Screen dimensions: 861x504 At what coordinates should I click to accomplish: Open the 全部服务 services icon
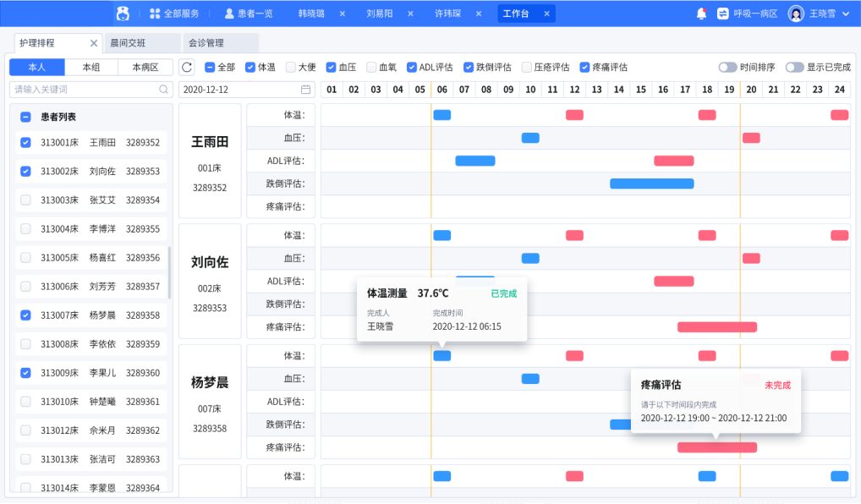point(154,13)
